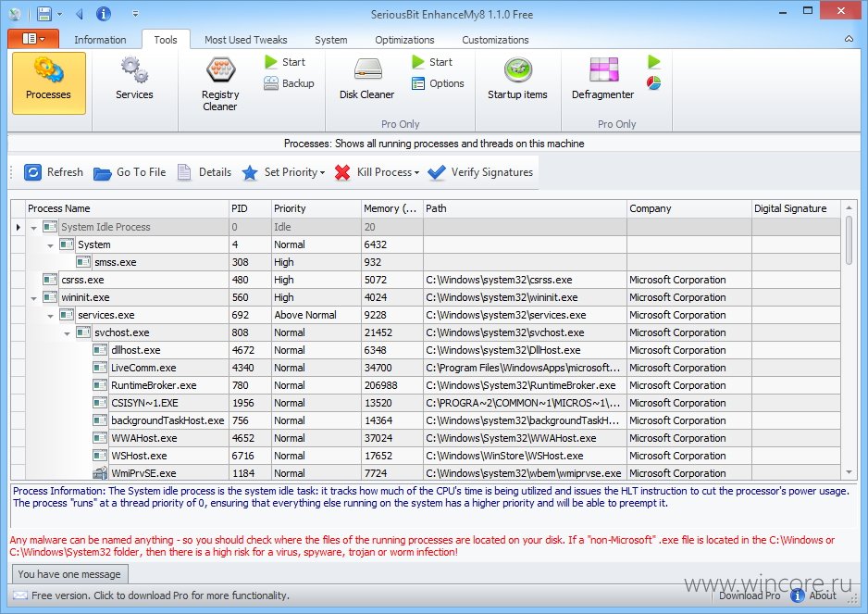Sort by Company column header
Screen dimensions: 868x614
pos(689,208)
